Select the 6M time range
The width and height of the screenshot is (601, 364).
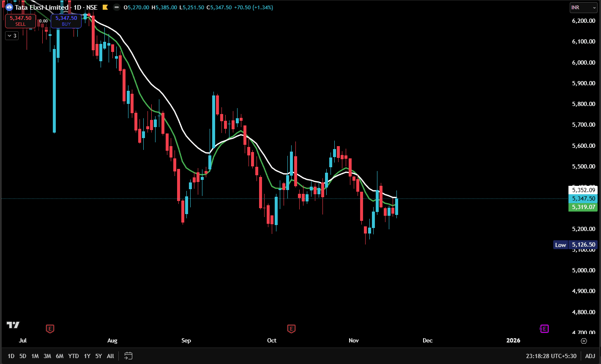60,356
